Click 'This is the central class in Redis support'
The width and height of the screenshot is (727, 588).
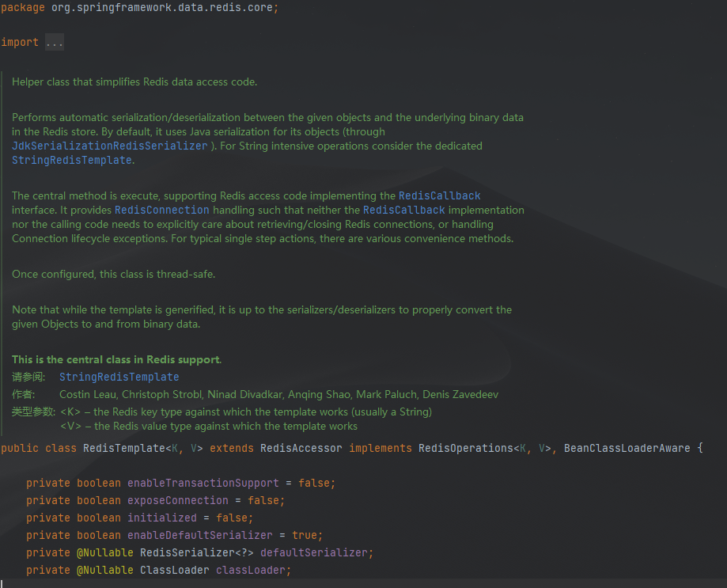click(116, 360)
